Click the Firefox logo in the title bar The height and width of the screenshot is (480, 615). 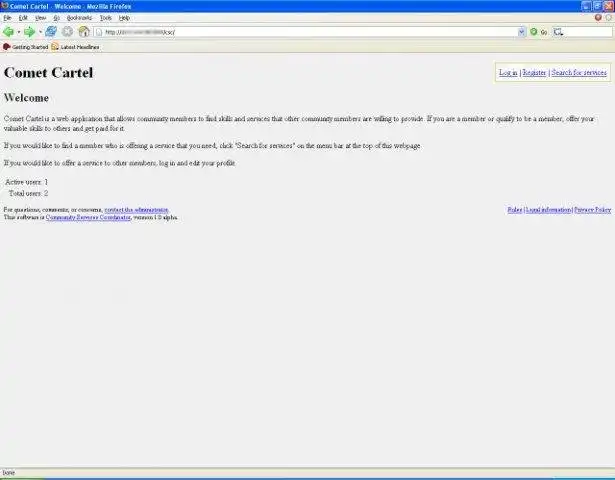click(5, 6)
